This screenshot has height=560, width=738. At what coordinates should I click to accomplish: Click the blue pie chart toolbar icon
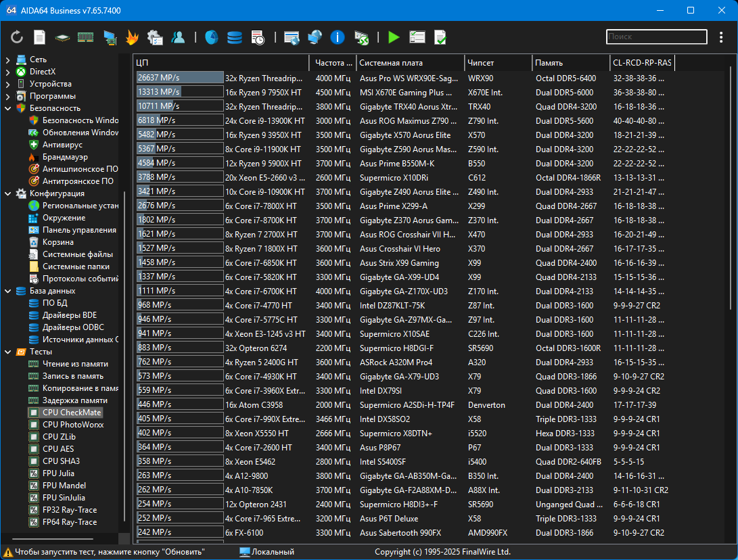point(211,37)
